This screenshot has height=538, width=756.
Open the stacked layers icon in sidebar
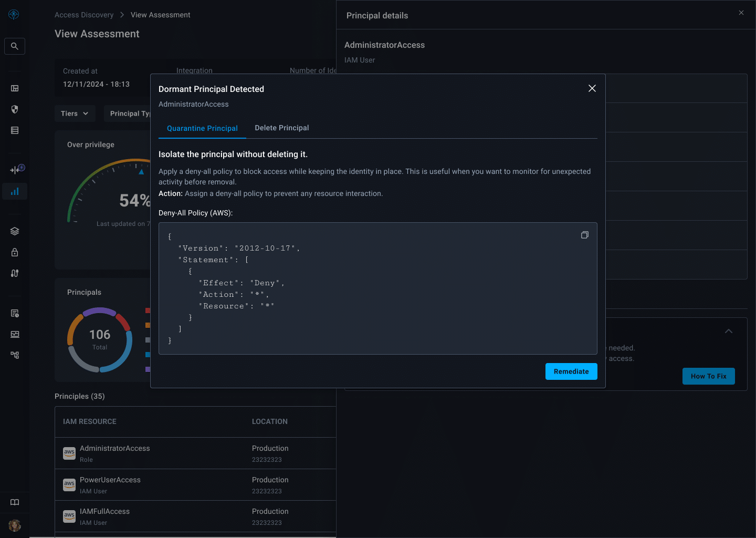point(15,231)
